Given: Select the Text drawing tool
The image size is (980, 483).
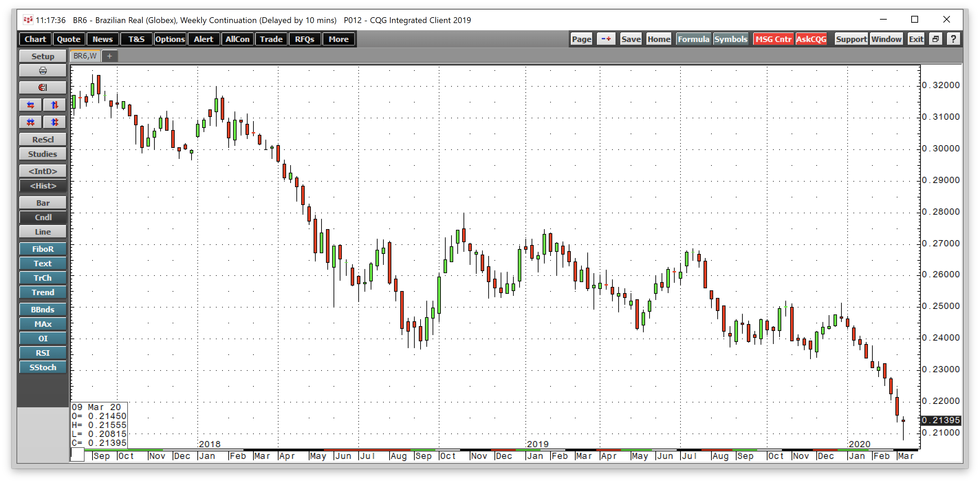Looking at the screenshot, I should (x=43, y=264).
